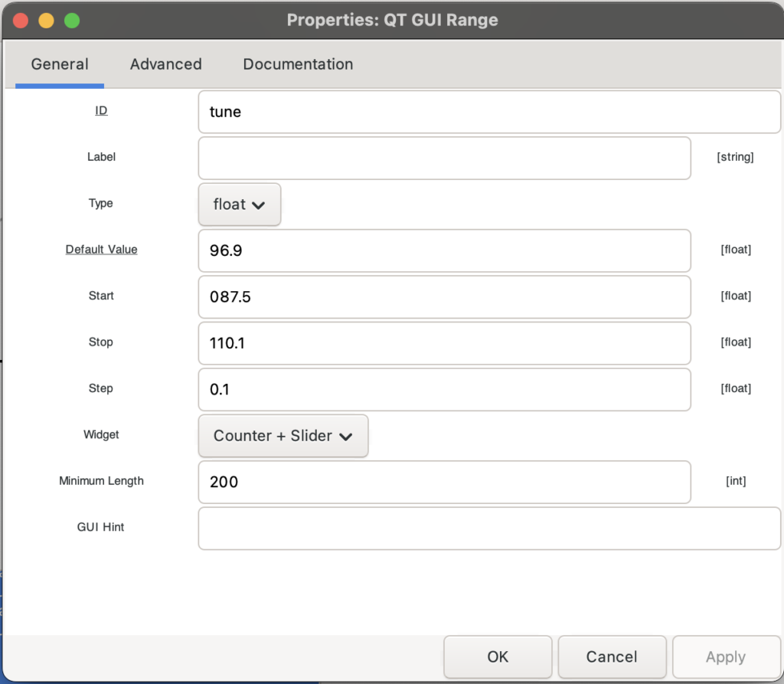Select the Start field with 087.5

(x=444, y=296)
